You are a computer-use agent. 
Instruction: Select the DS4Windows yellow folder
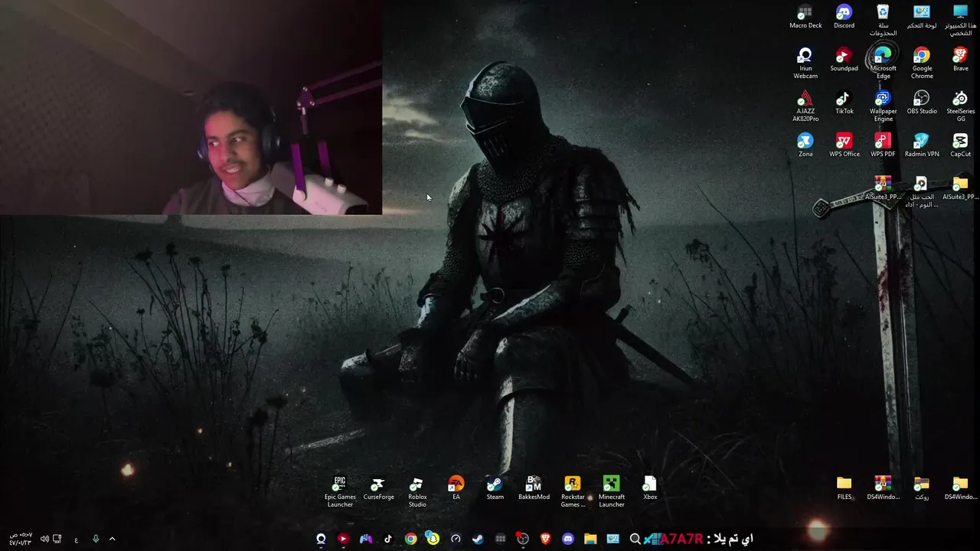[x=960, y=488]
